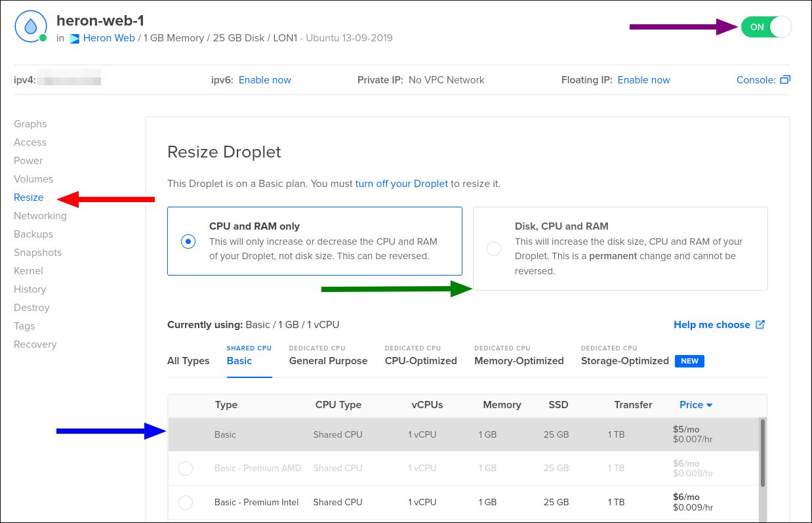Select Disk, CPU and RAM resize option
This screenshot has height=523, width=812.
pyautogui.click(x=494, y=249)
